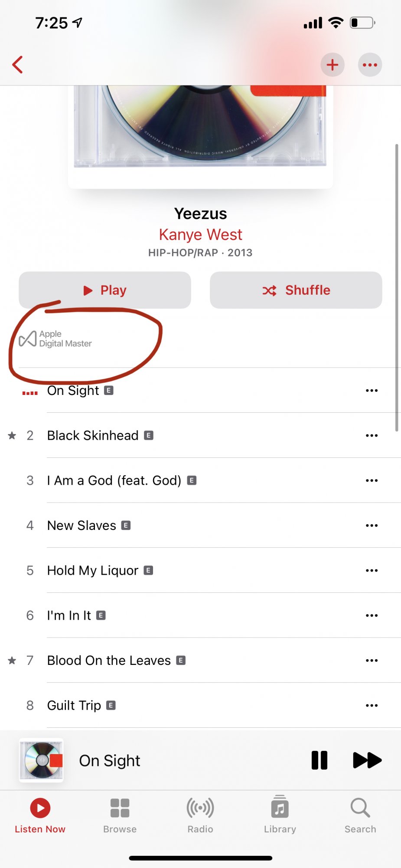The width and height of the screenshot is (401, 868).
Task: Tap the red back chevron
Action: (x=17, y=65)
